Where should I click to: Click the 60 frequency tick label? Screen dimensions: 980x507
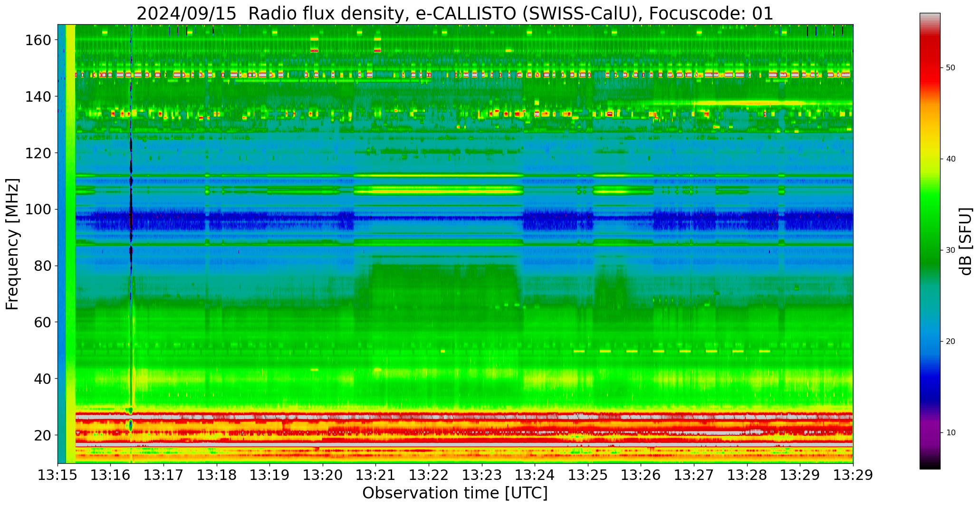pos(42,322)
